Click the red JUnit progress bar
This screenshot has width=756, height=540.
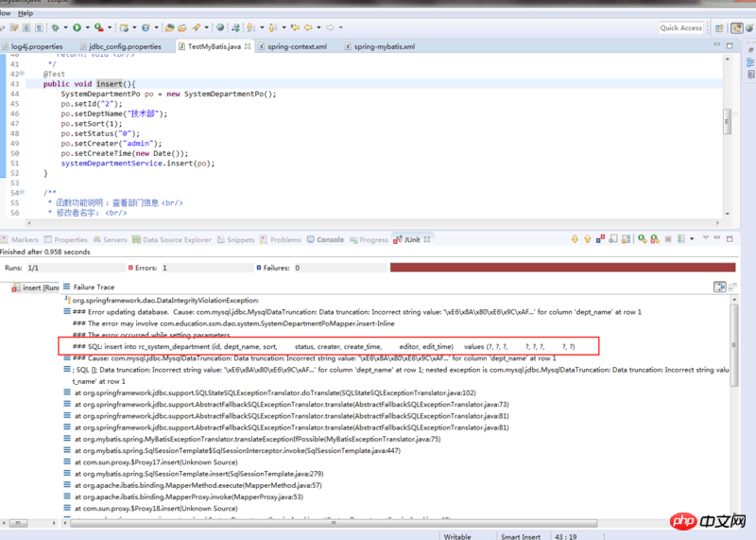(562, 268)
